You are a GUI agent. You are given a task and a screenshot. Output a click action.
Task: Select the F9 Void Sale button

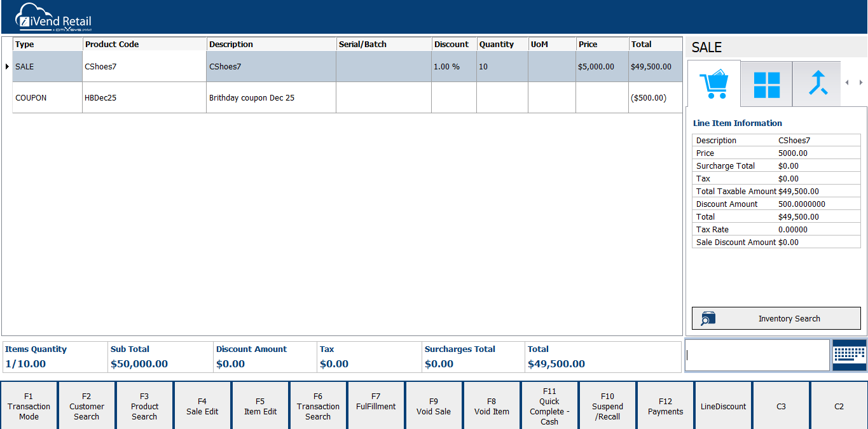[x=434, y=406]
